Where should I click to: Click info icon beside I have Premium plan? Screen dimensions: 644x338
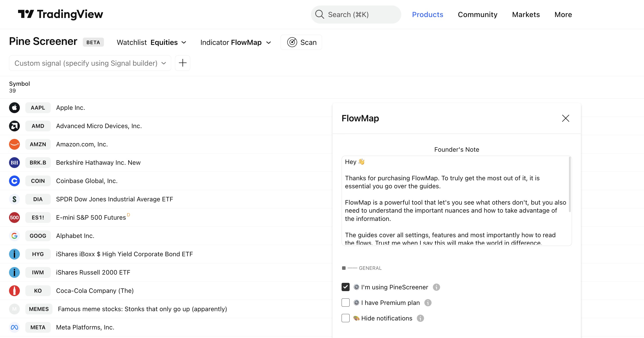(x=428, y=303)
